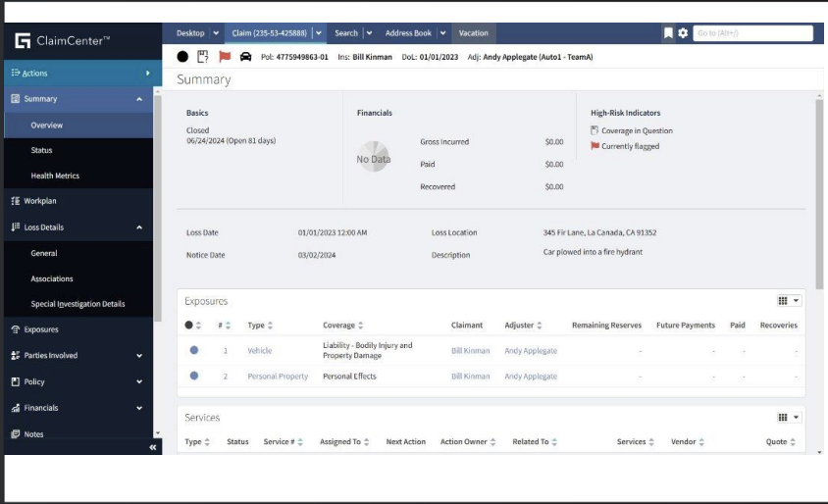Viewport: 828px width, 504px height.
Task: Open the settings gear icon
Action: point(683,33)
